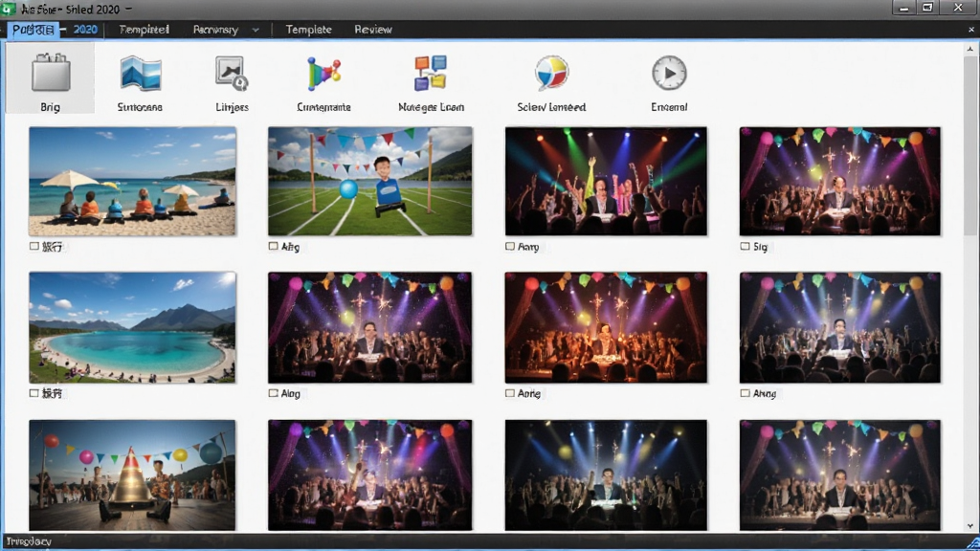The height and width of the screenshot is (551, 980).
Task: Select the Tempiatel tab
Action: [144, 30]
